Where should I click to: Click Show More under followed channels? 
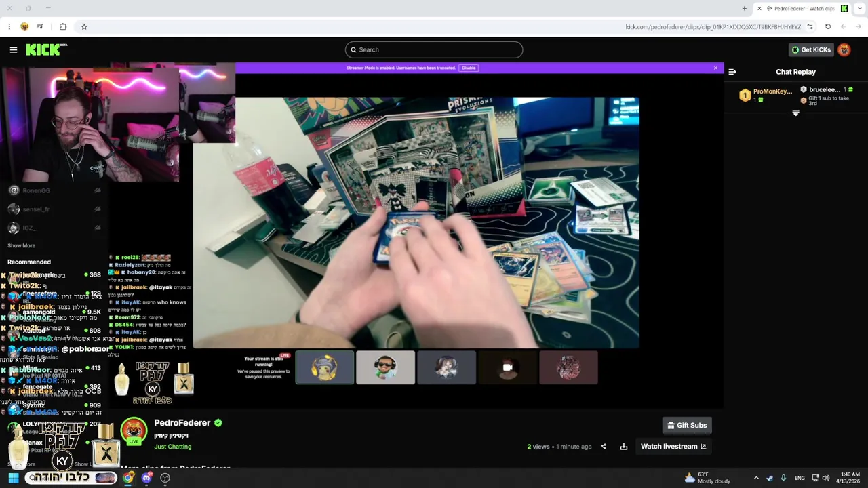coord(21,245)
